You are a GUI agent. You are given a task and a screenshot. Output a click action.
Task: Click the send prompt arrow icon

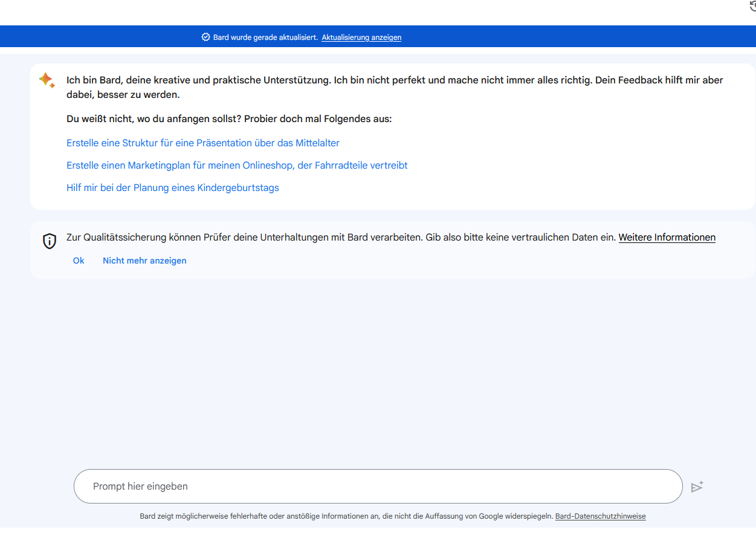tap(697, 487)
